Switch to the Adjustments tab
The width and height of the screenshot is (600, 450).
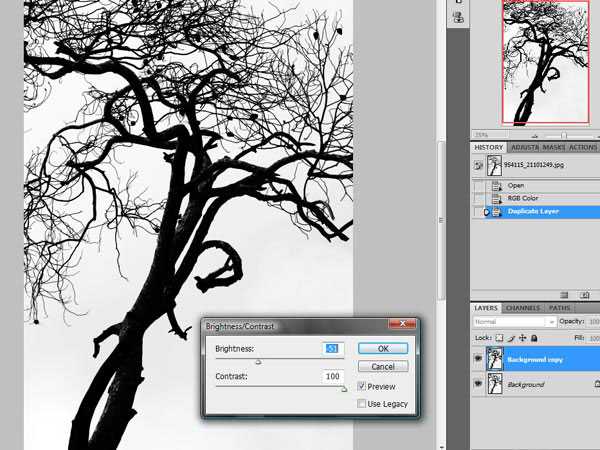[x=525, y=147]
